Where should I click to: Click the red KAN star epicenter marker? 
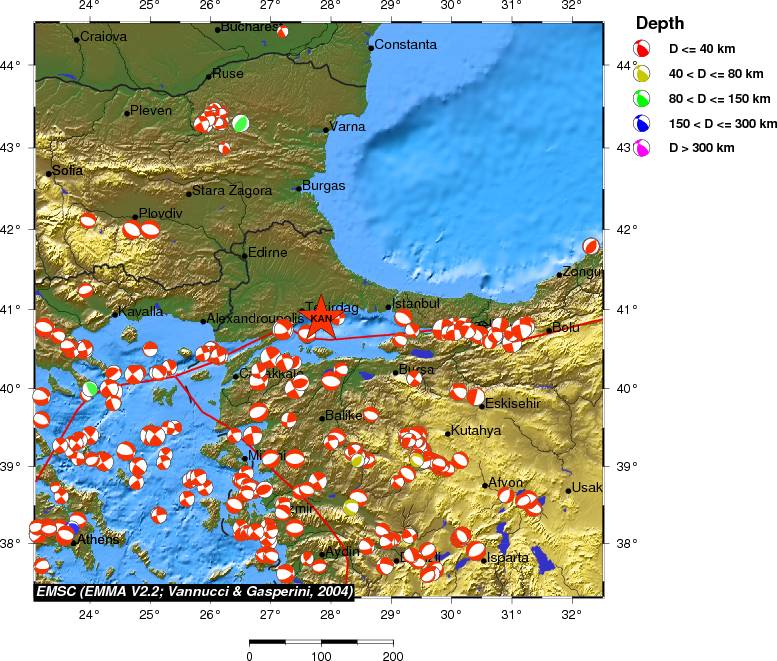point(322,318)
